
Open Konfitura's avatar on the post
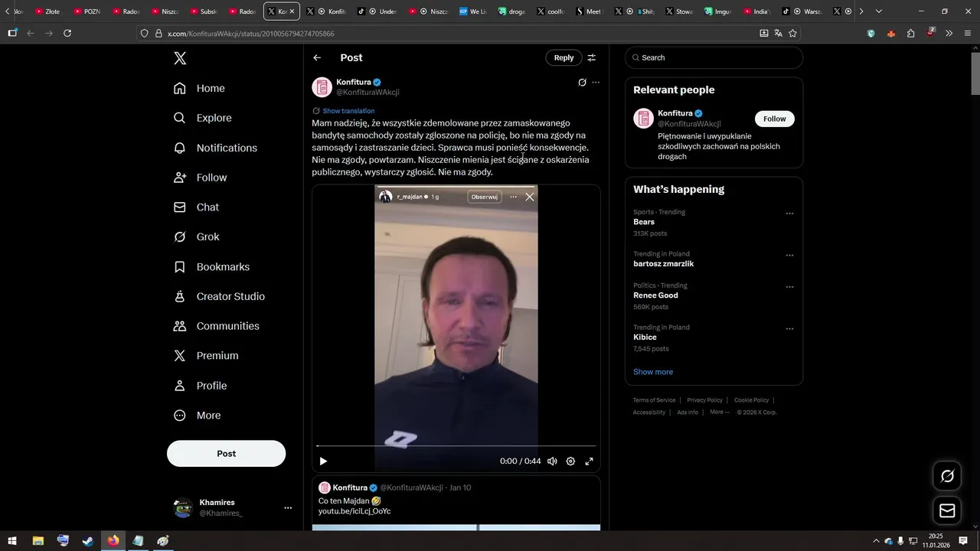(322, 86)
